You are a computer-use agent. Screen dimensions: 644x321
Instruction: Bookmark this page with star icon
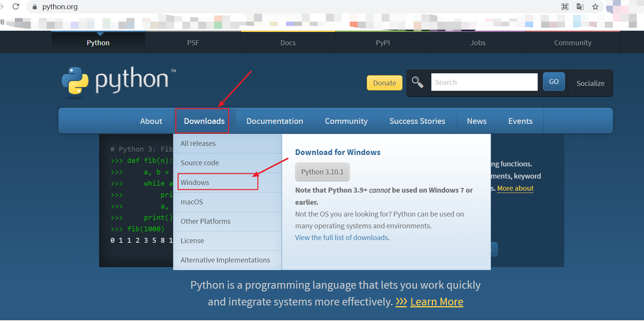(x=595, y=6)
